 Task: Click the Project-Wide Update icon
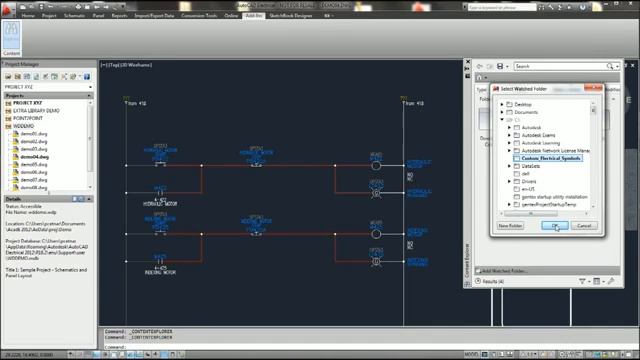click(x=55, y=77)
